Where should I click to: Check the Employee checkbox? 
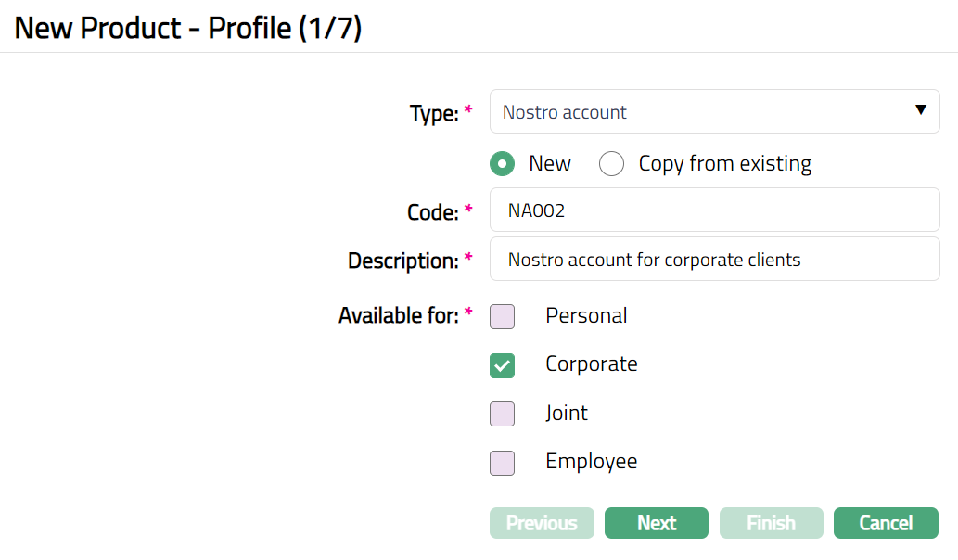(502, 463)
